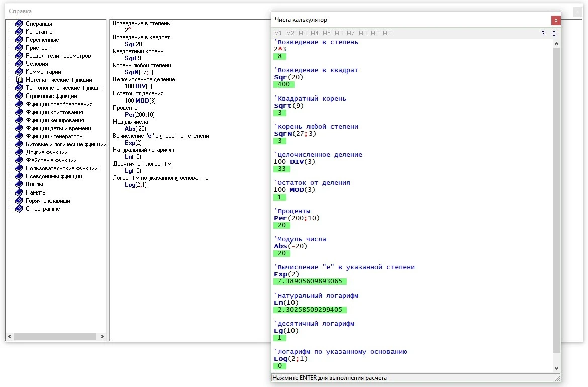Viewport: 588px width, 387px height.
Task: Select memory slot M4
Action: coord(314,33)
